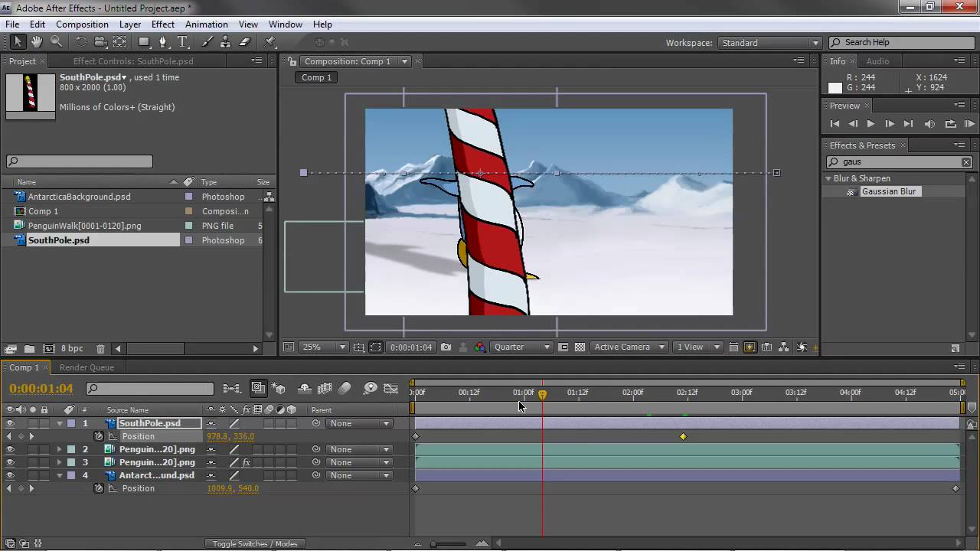Hide the SouthPole.psd layer
The width and height of the screenshot is (980, 551).
[x=10, y=423]
